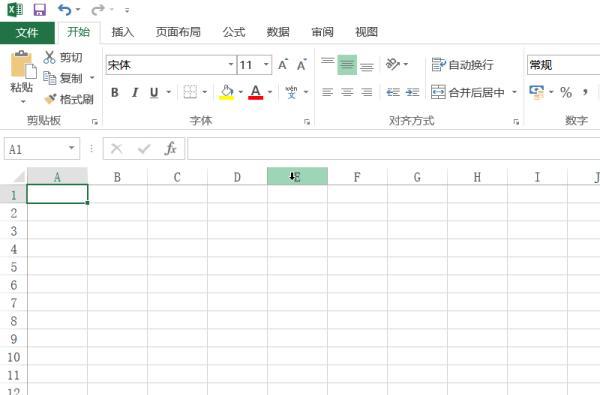The image size is (600, 395).
Task: Open the 宋体 font name dropdown
Action: [231, 65]
